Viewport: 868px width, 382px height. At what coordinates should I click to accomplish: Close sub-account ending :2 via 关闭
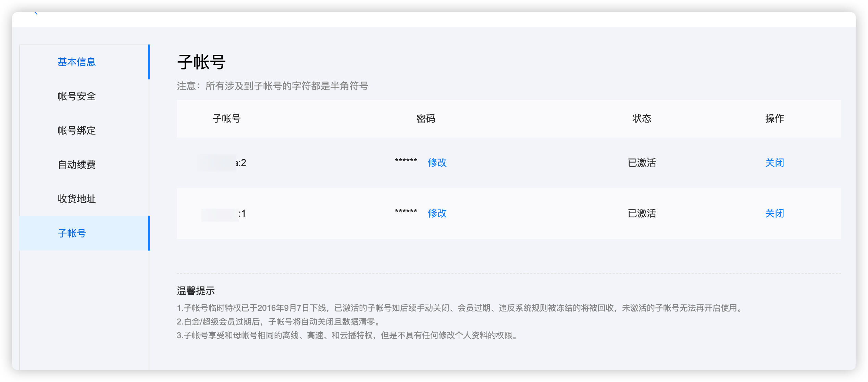(774, 163)
